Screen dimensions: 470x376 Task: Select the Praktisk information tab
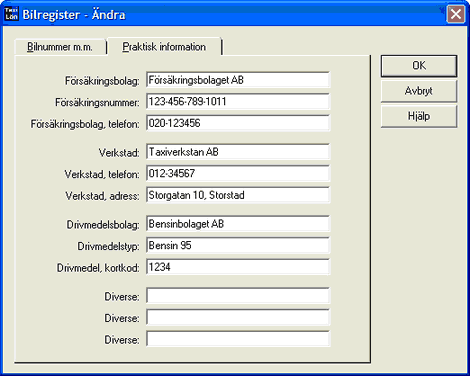(164, 47)
